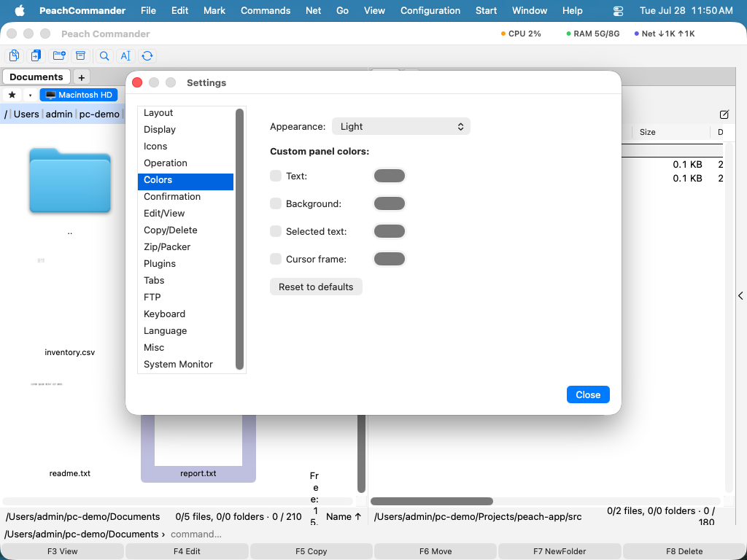The image size is (747, 560).
Task: Pick the Background color swatch
Action: click(390, 203)
